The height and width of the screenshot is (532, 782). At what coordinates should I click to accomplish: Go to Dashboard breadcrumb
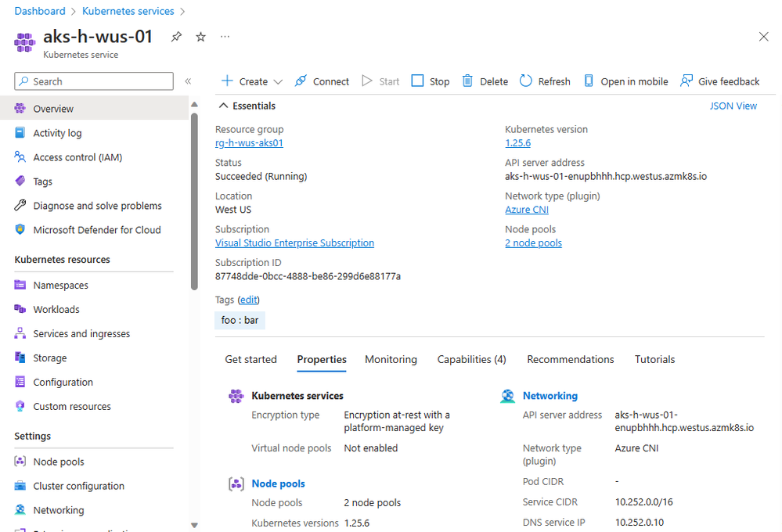tap(40, 11)
